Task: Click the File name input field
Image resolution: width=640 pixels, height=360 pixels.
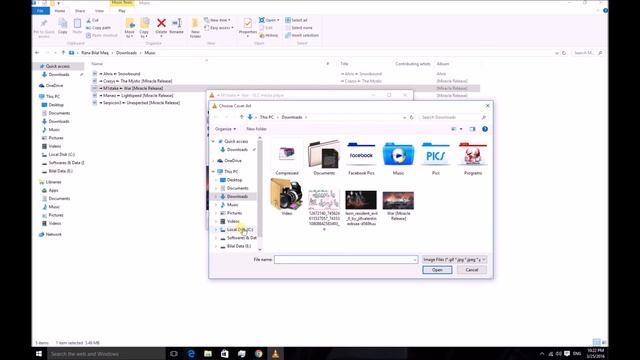Action: click(x=346, y=260)
